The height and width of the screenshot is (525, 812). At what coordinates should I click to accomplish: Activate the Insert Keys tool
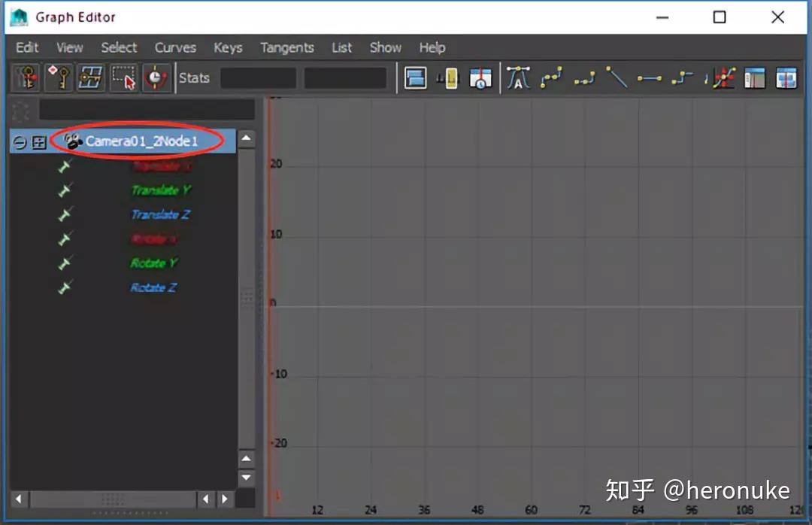59,77
